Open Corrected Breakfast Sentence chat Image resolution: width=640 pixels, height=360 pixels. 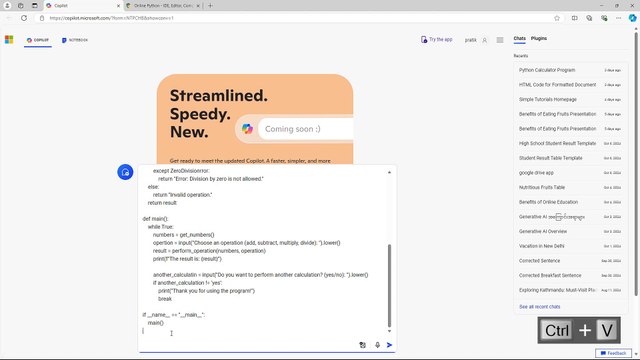pos(570,276)
